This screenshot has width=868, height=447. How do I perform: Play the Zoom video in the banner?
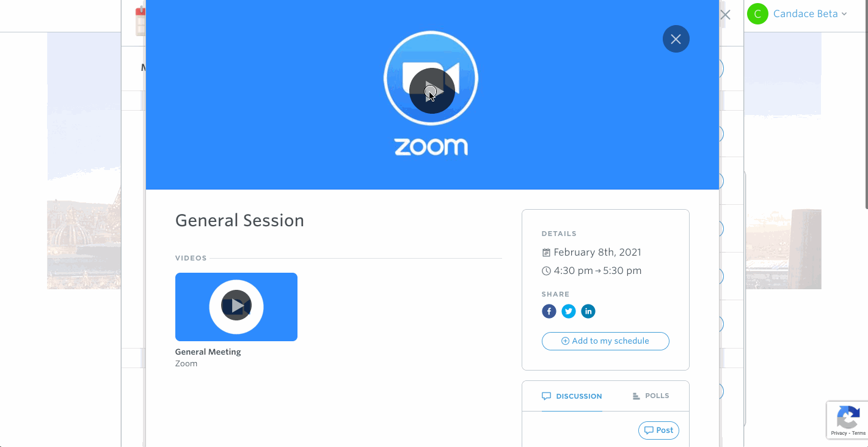tap(432, 91)
